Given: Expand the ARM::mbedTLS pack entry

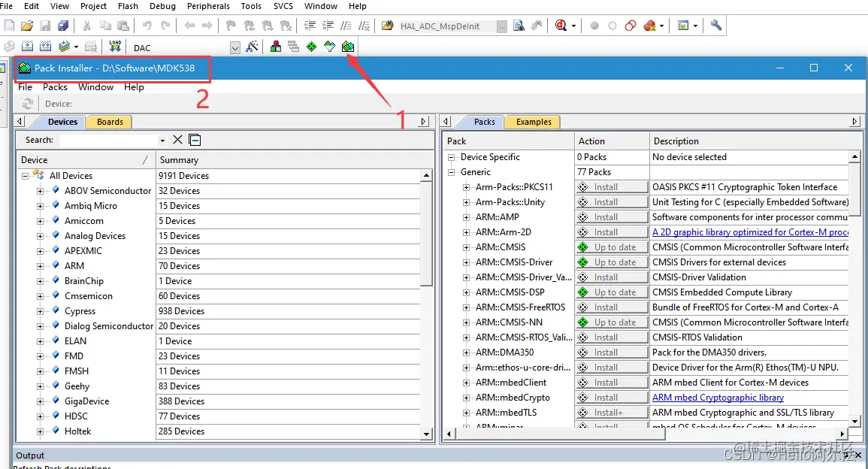Looking at the screenshot, I should [x=466, y=413].
